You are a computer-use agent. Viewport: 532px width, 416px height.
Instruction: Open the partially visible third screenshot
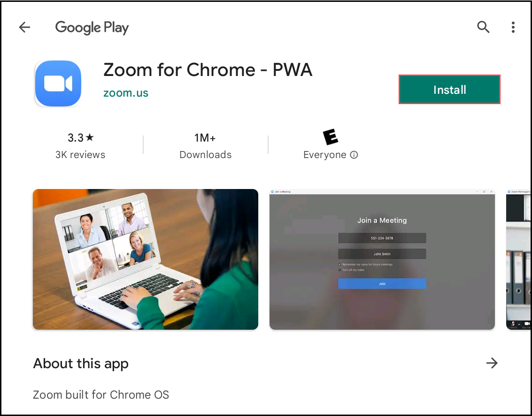(x=518, y=259)
